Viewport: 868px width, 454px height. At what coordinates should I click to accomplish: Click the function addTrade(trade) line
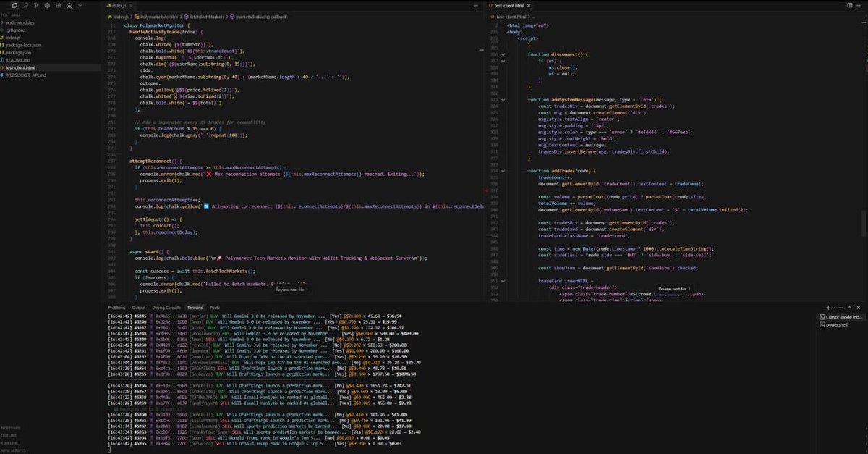coord(562,170)
